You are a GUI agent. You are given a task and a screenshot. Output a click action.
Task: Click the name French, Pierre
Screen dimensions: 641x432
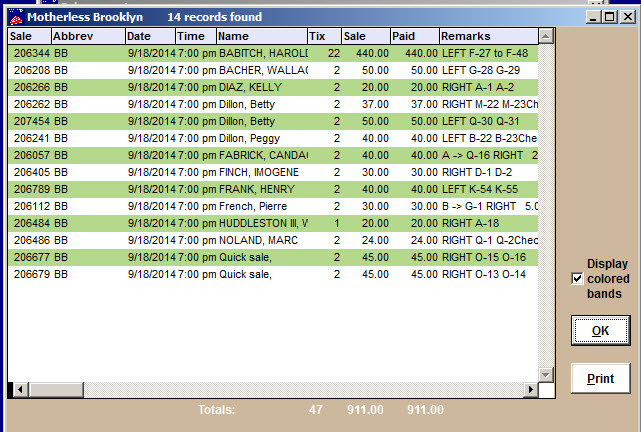tap(253, 206)
